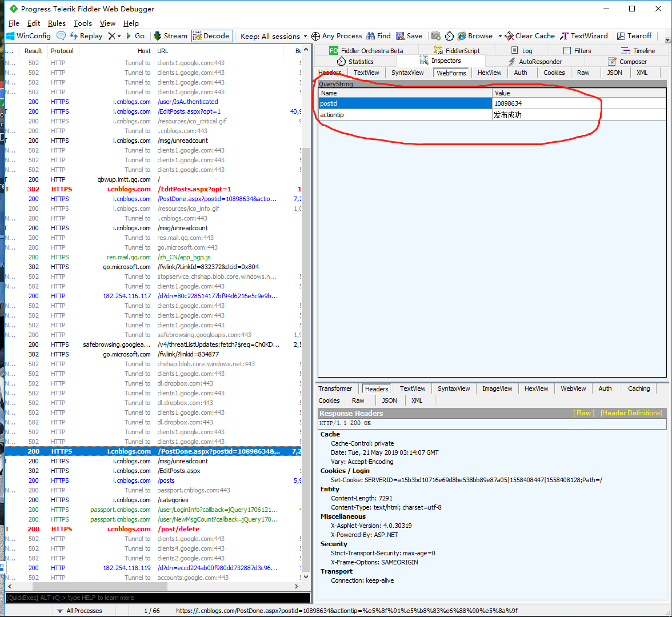672x617 pixels.
Task: Click the Raw link in Response Headers
Action: tap(583, 413)
